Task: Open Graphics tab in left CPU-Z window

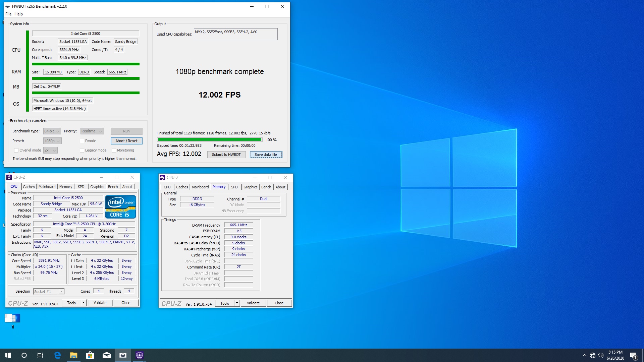Action: [97, 187]
